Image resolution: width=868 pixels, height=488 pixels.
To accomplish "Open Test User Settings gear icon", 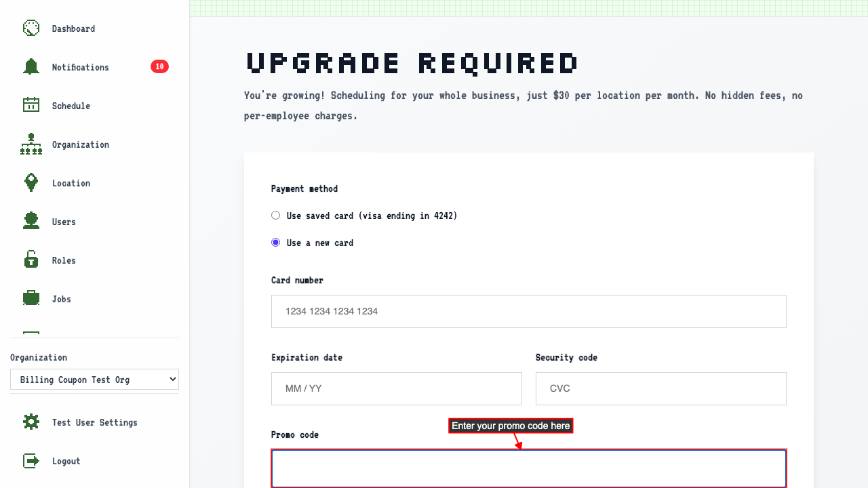I will click(x=31, y=422).
